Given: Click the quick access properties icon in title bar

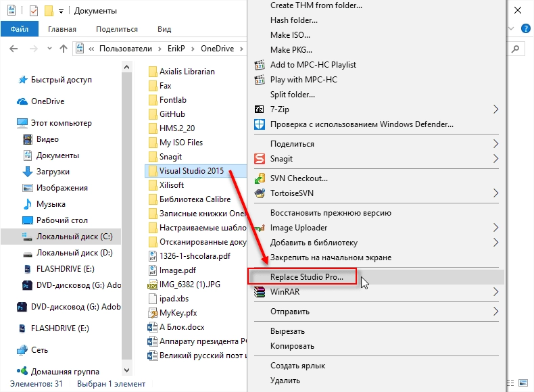Looking at the screenshot, I should (34, 11).
